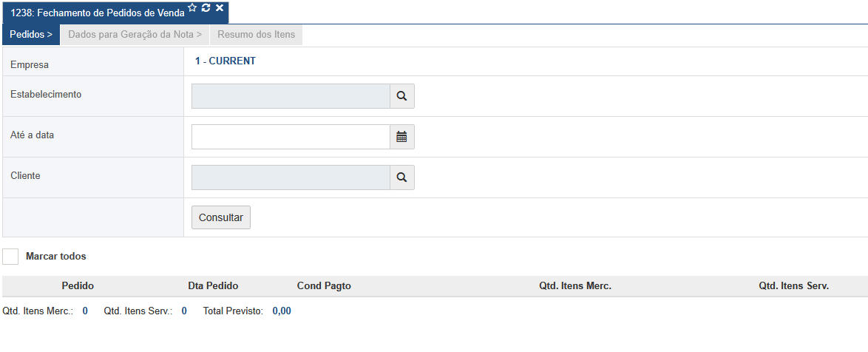
Task: Sort by the Pedido column header
Action: pos(78,286)
